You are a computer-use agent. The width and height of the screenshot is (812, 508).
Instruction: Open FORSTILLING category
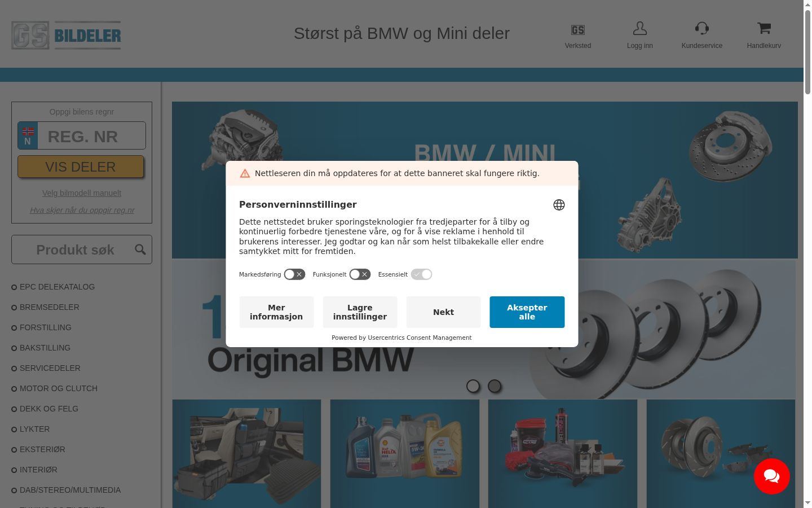(46, 327)
